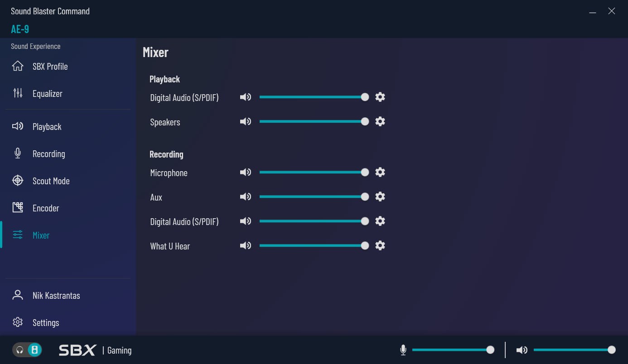
Task: Adjust the Aux level slider
Action: [314, 196]
